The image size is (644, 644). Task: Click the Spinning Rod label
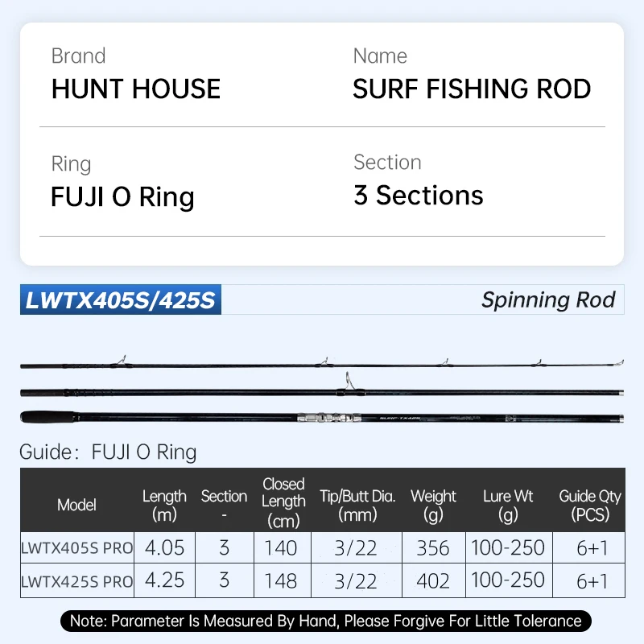click(547, 300)
